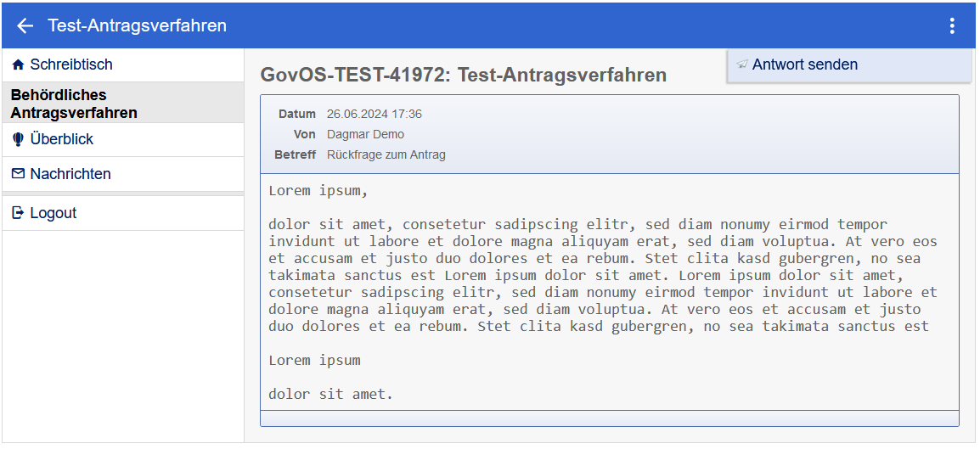Click the home icon beside Schreibtisch
The width and height of the screenshot is (980, 449).
19,65
